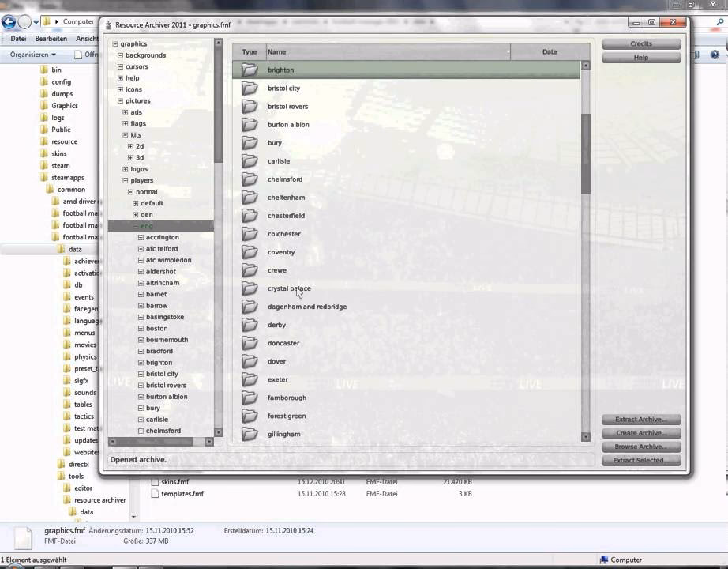This screenshot has height=569, width=728.
Task: Select templates.fmf in Explorer file list
Action: tap(182, 494)
